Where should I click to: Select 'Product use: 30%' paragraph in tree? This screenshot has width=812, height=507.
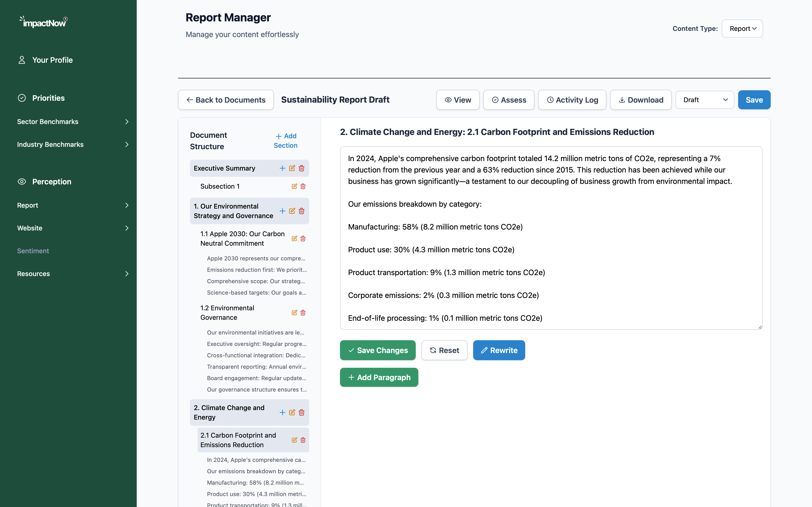(x=257, y=494)
